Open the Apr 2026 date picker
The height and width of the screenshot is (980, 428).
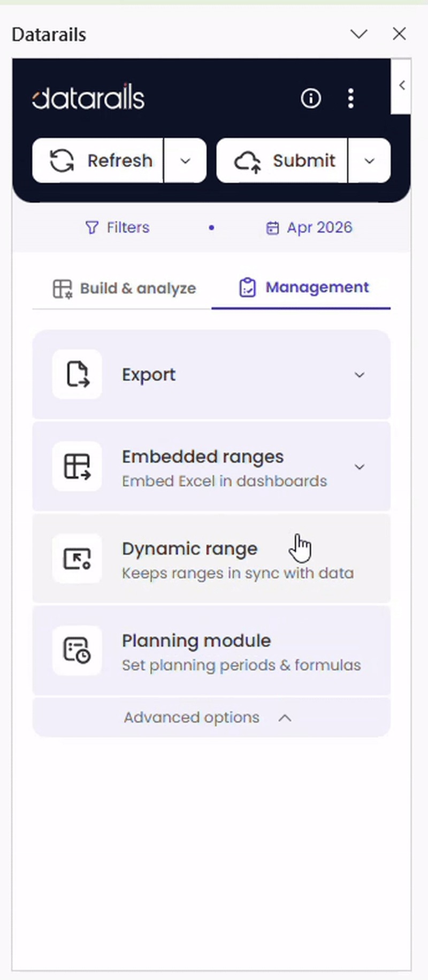(x=309, y=228)
